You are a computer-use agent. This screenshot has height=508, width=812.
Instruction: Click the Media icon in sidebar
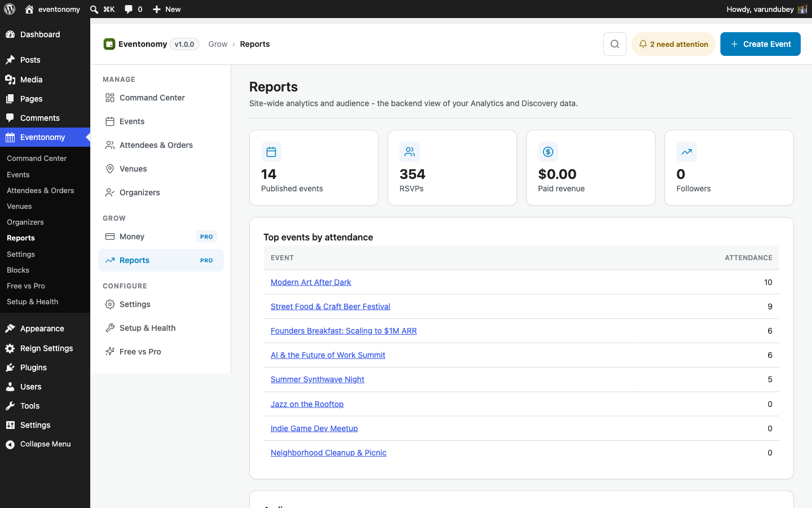click(10, 80)
